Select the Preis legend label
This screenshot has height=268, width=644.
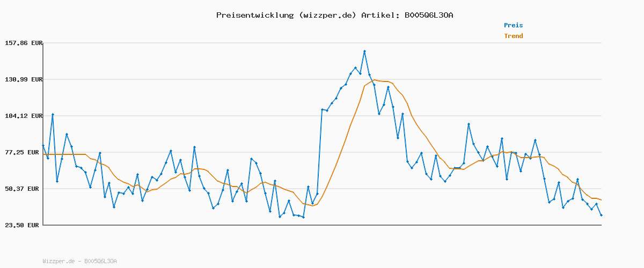click(513, 25)
